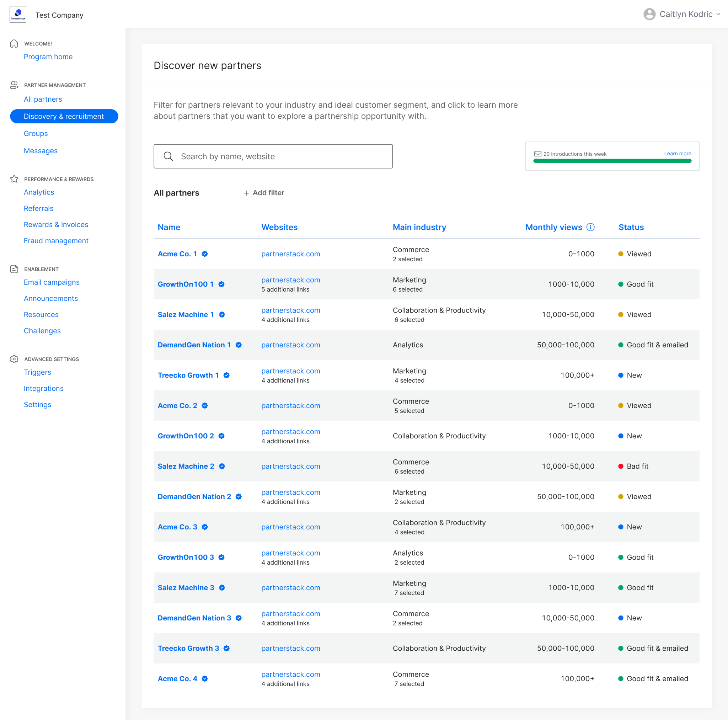Click verified badge next to Salez Machine 3

tap(222, 588)
